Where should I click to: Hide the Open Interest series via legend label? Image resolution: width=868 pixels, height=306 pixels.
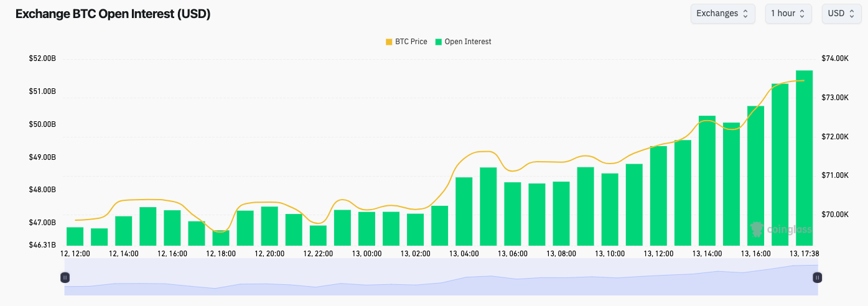point(467,42)
